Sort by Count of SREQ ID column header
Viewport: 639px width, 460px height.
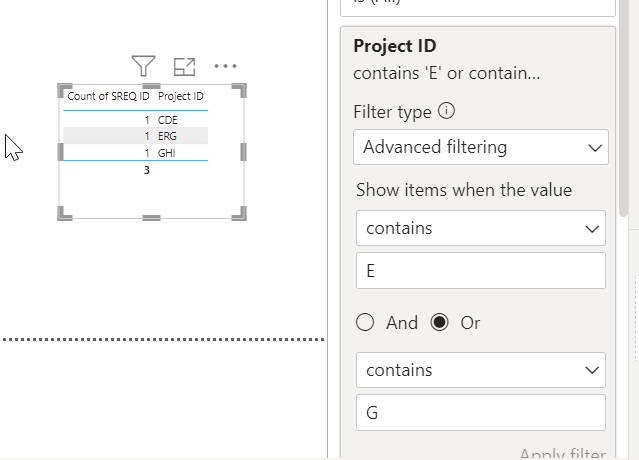coord(108,96)
